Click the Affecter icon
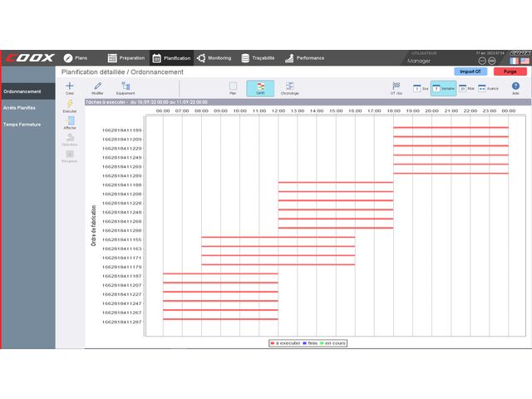The image size is (532, 399). pos(70,121)
